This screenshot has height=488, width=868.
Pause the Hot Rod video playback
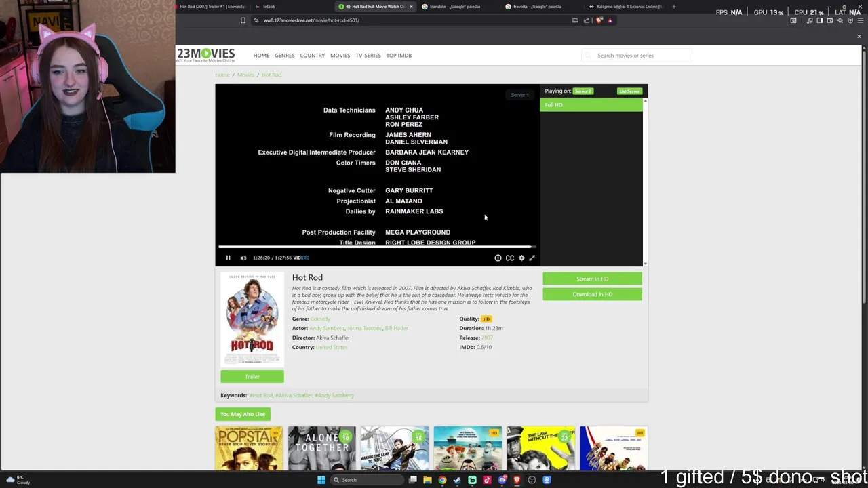click(x=228, y=258)
